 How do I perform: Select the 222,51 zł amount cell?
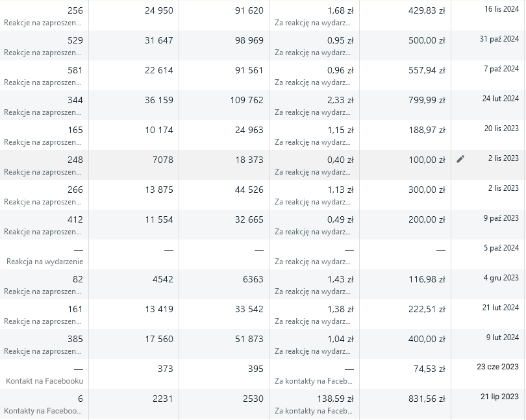point(427,309)
